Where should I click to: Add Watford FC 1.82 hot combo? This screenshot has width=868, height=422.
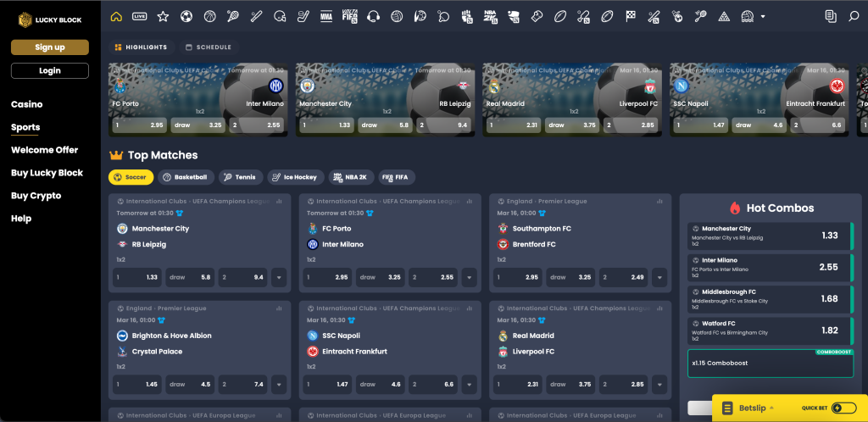pyautogui.click(x=771, y=330)
